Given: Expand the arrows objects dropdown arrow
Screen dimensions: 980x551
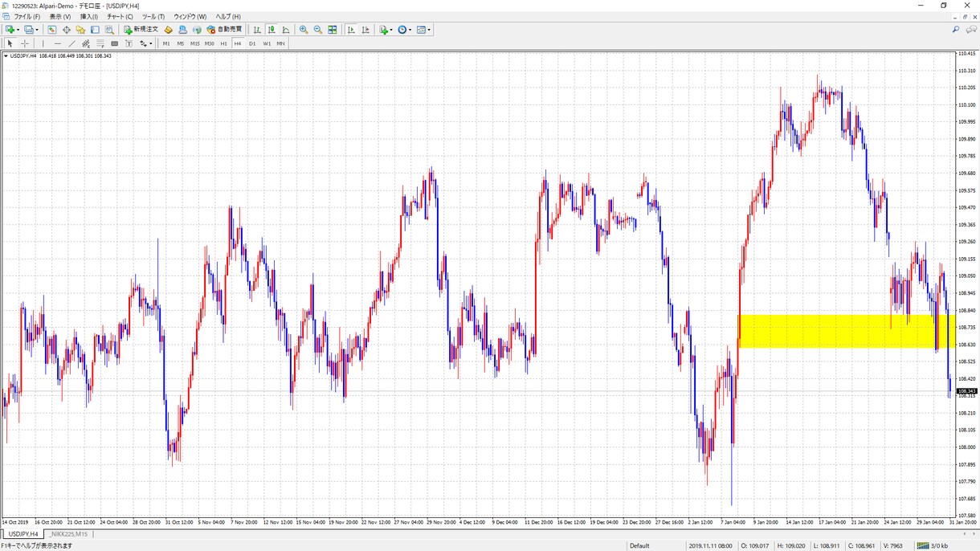Looking at the screenshot, I should 150,43.
